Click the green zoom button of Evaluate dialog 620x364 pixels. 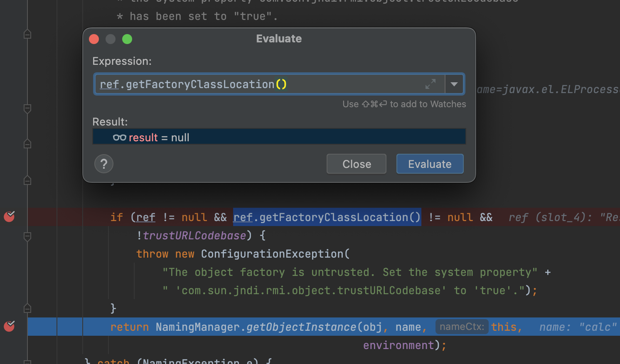point(127,39)
